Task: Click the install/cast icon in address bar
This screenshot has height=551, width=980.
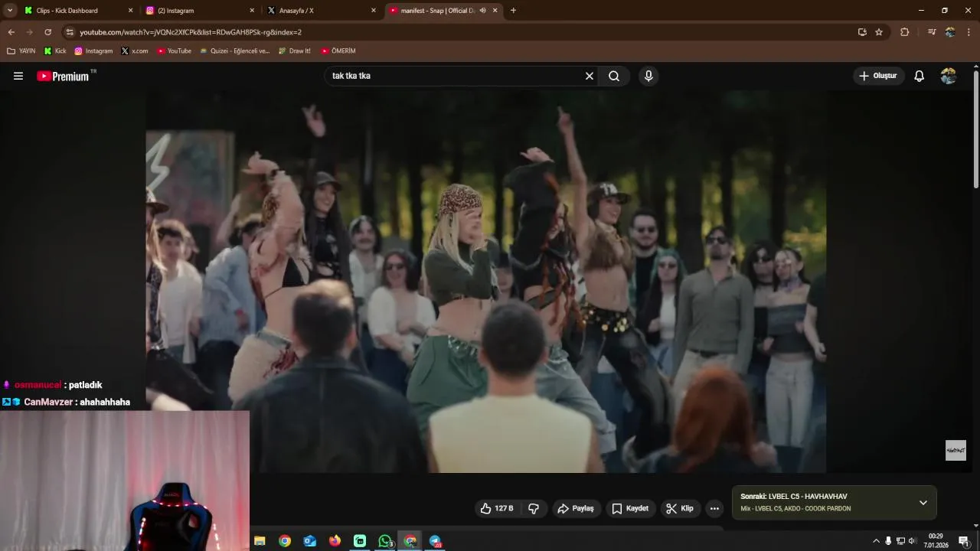Action: click(x=862, y=32)
